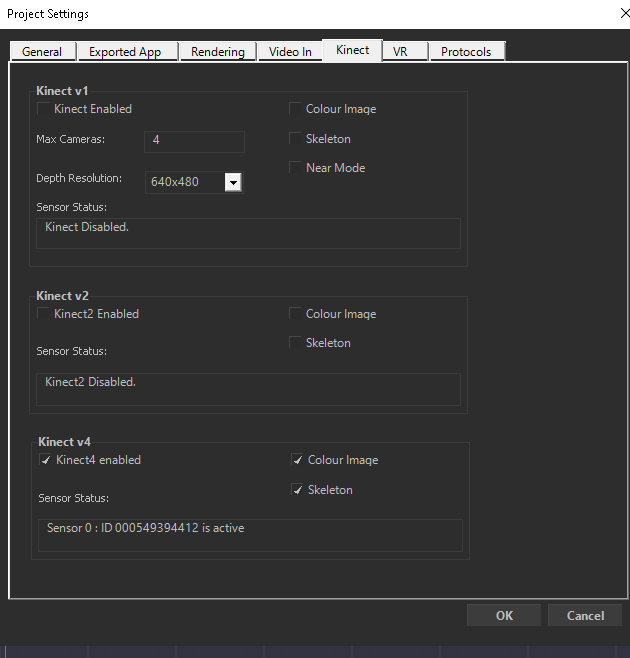The image size is (630, 658).
Task: Click the Kinect v4 group heading
Action: (64, 441)
